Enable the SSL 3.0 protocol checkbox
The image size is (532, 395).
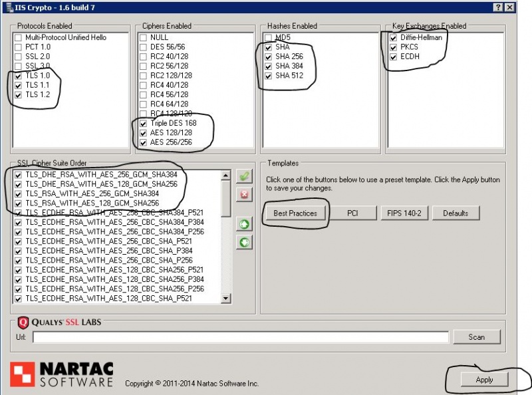click(18, 66)
